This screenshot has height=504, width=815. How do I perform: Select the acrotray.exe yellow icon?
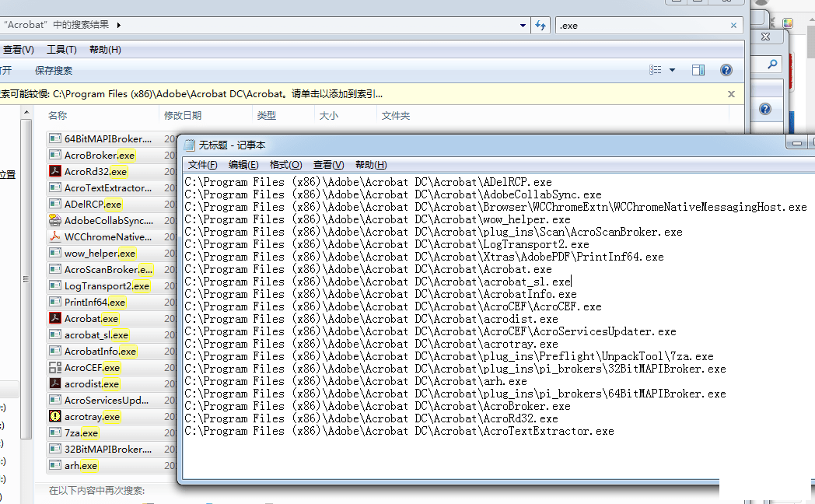pyautogui.click(x=55, y=416)
